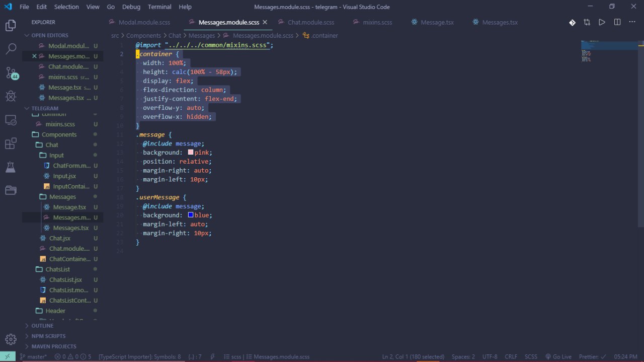
Task: Toggle Prettier in the status bar
Action: 592,356
